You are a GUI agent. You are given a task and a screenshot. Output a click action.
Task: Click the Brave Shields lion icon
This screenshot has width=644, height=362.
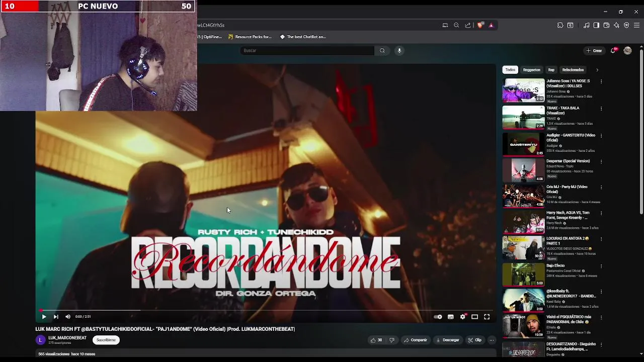coord(480,25)
